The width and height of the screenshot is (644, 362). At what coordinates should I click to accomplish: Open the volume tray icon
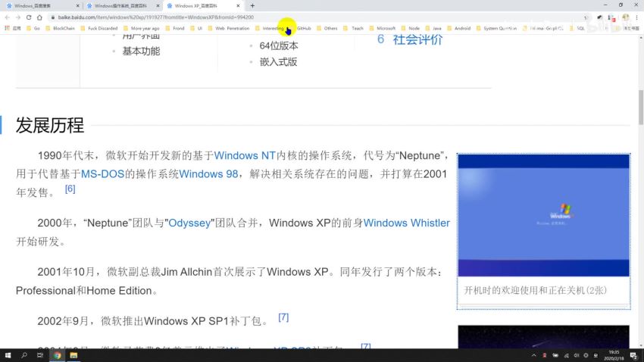(x=577, y=355)
